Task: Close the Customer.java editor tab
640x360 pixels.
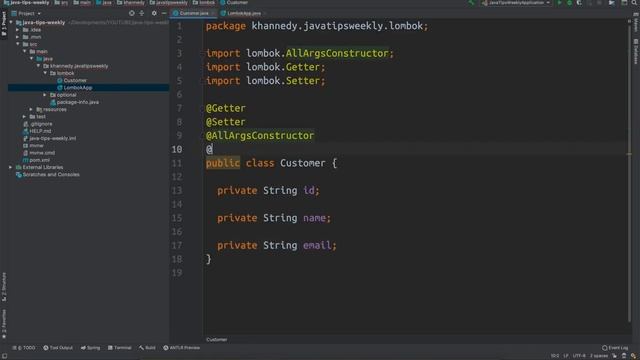Action: pyautogui.click(x=213, y=13)
